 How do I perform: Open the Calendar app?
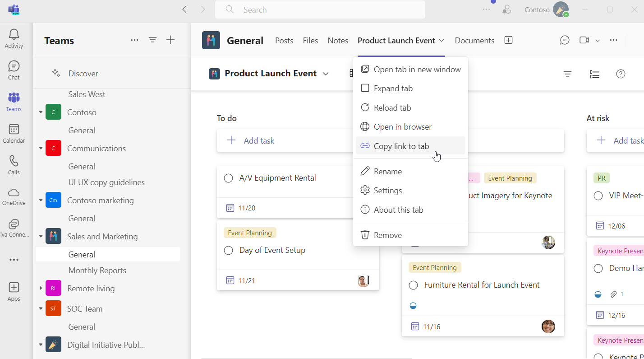(14, 133)
